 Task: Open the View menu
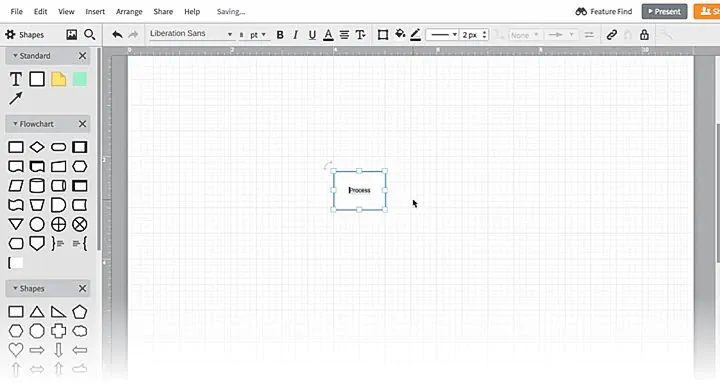[66, 11]
